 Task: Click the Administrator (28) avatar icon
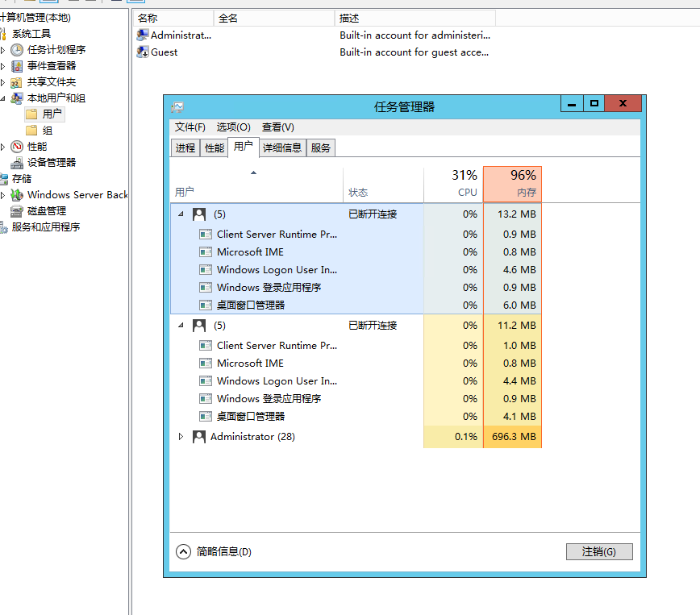click(x=199, y=437)
